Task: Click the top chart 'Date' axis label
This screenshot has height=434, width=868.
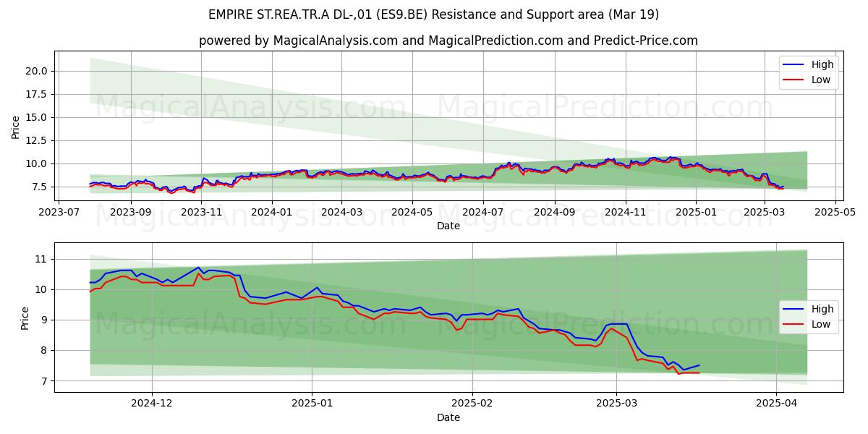Action: pyautogui.click(x=448, y=226)
